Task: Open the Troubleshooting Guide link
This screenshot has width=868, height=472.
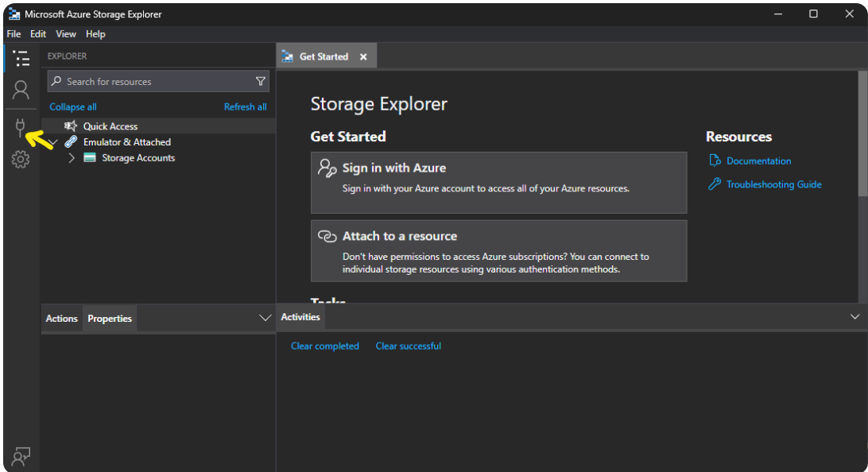Action: point(773,184)
